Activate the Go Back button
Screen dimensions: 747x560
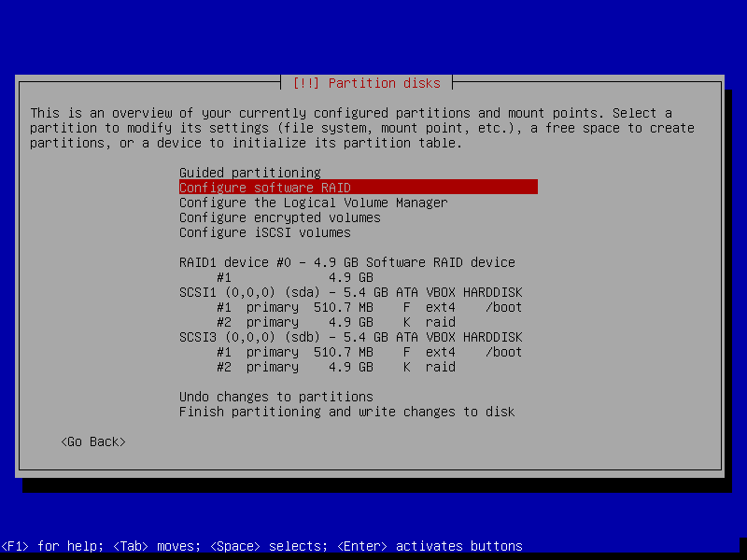pos(92,441)
